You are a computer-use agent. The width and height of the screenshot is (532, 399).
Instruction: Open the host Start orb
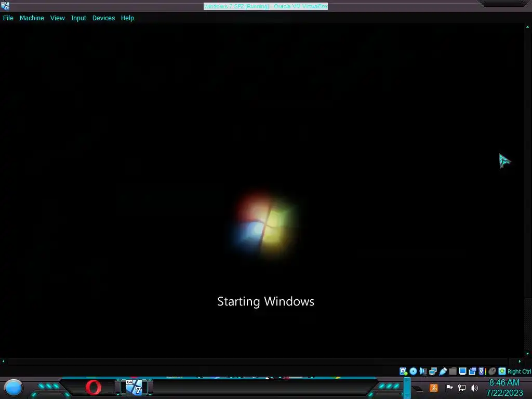tap(14, 388)
